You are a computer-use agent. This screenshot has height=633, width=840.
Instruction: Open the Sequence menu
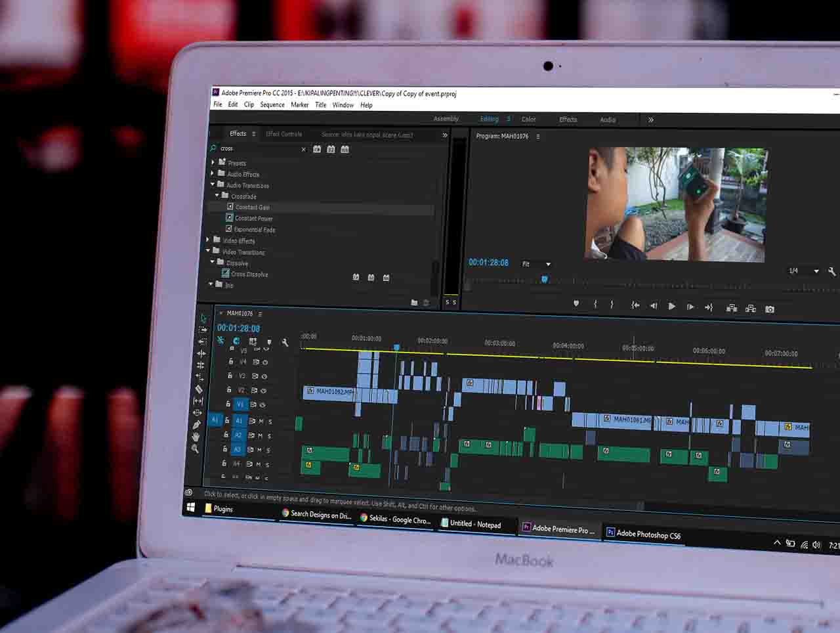[x=272, y=104]
